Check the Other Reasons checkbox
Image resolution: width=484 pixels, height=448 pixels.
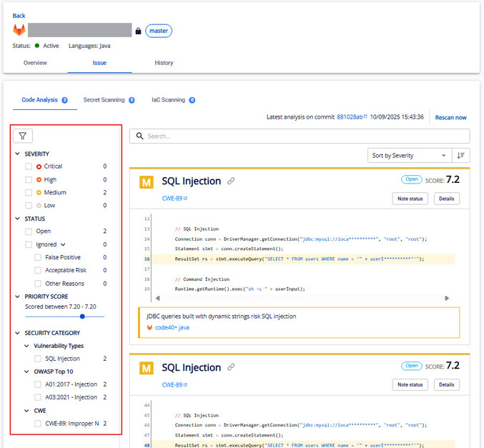coord(38,284)
